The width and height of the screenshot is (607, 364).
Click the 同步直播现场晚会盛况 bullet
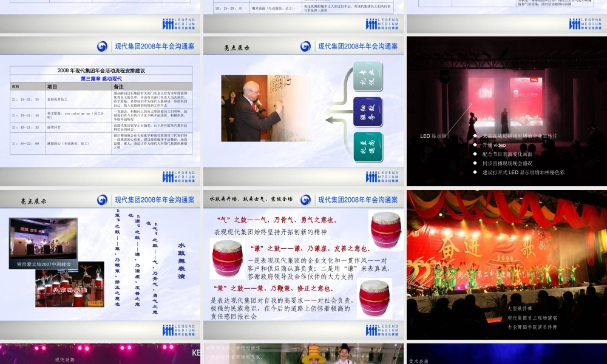507,163
